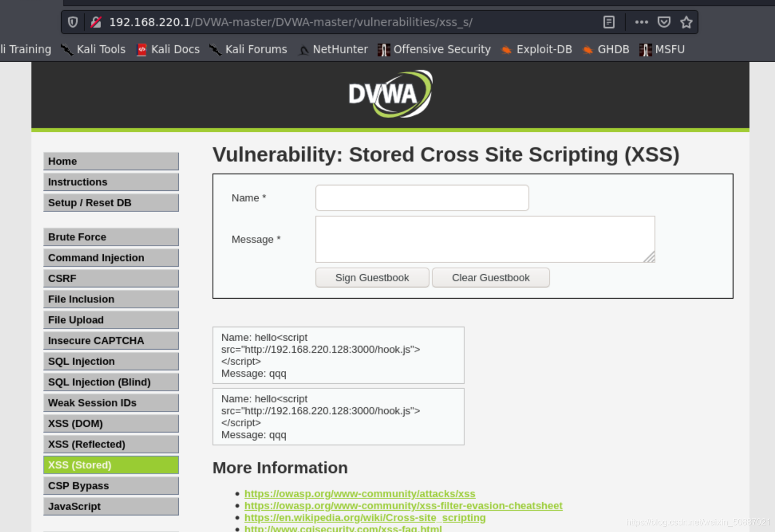Click the Save to Pocket icon
The width and height of the screenshot is (775, 532).
(664, 22)
